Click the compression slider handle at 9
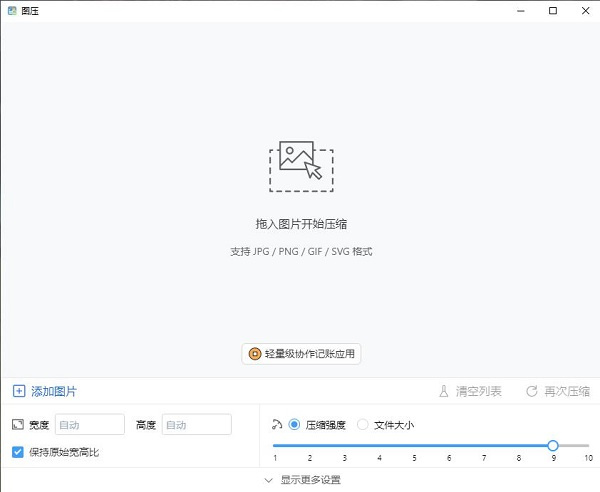 (553, 445)
